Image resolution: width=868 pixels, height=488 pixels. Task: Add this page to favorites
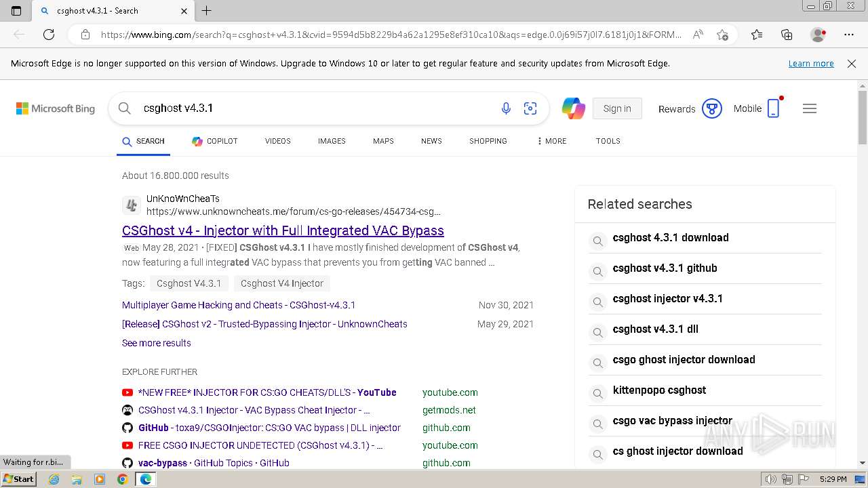tap(723, 35)
